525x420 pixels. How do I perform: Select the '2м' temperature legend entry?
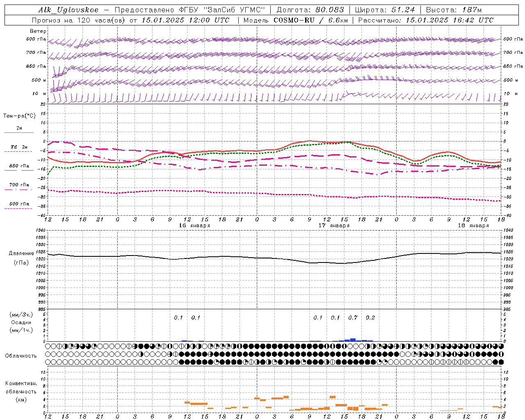(x=19, y=128)
